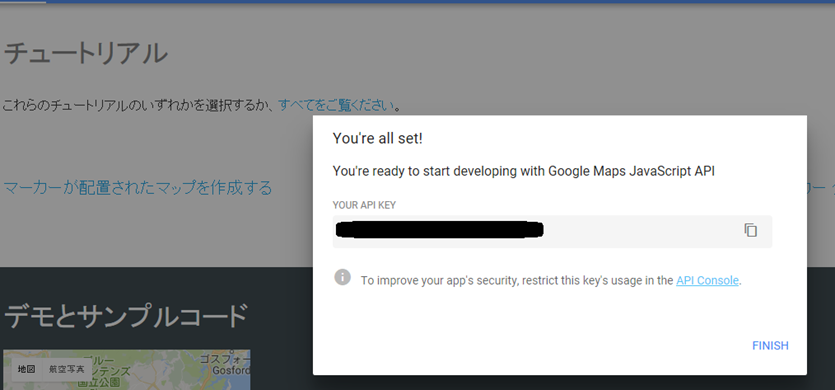Click the YOUR API KEY label
Viewport: 835px width, 390px height.
tap(364, 205)
